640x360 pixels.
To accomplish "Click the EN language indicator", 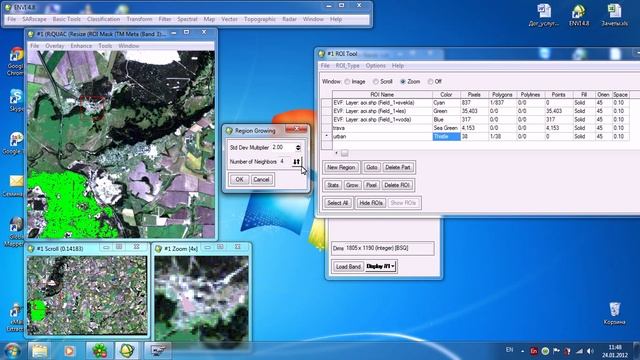I will [509, 350].
